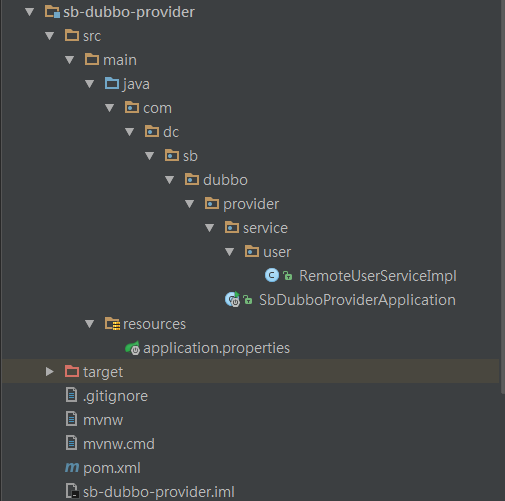Click the mvnw file icon

pyautogui.click(x=71, y=419)
